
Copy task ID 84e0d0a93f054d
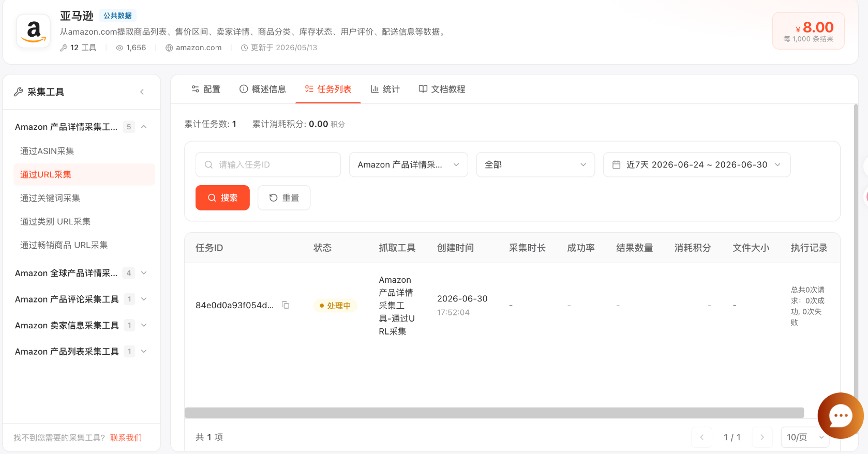click(x=286, y=305)
